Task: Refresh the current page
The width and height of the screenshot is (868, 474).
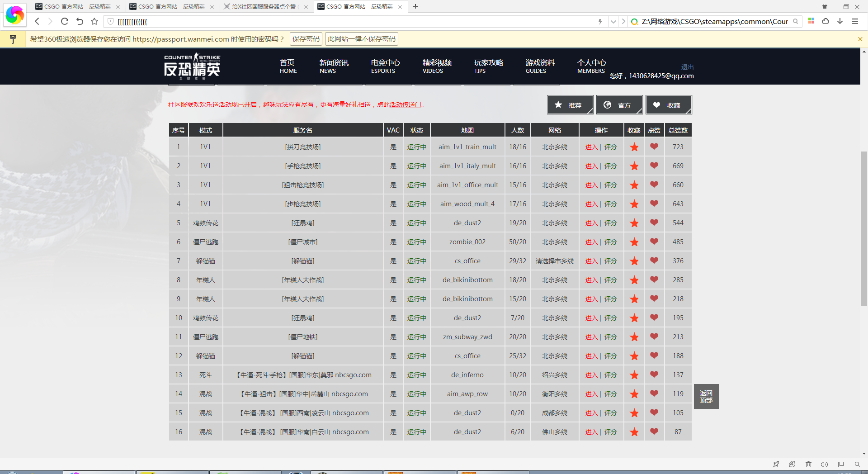Action: coord(64,21)
